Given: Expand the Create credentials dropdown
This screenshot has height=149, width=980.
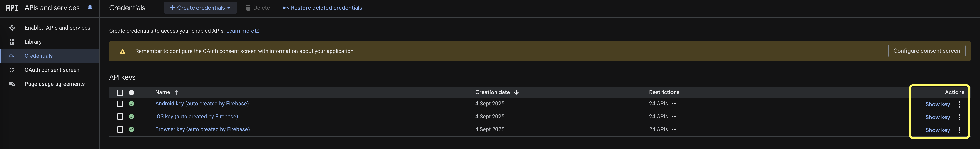Looking at the screenshot, I should pos(200,8).
